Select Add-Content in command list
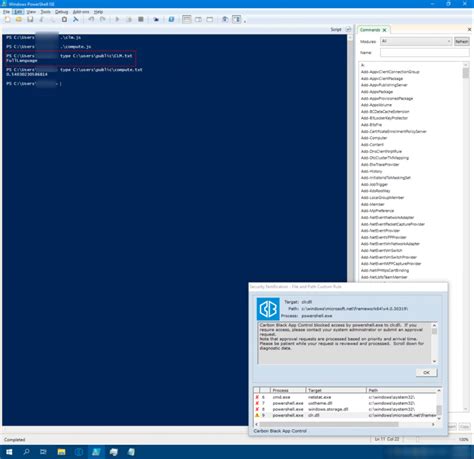 [x=372, y=145]
